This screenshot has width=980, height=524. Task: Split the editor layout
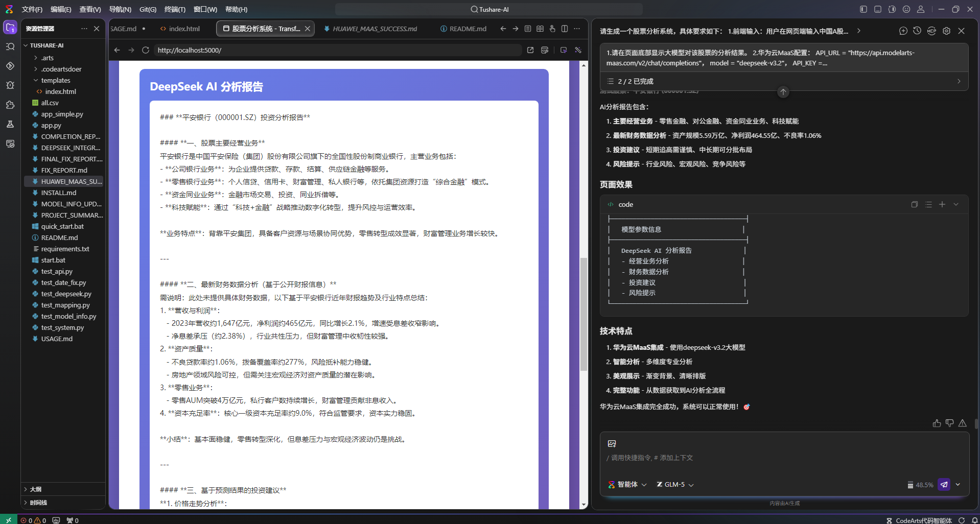pos(565,29)
